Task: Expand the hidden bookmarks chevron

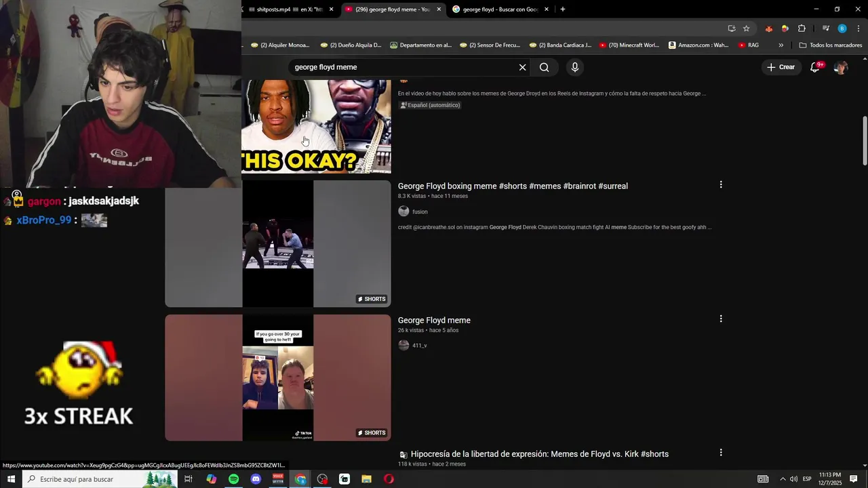Action: click(781, 45)
